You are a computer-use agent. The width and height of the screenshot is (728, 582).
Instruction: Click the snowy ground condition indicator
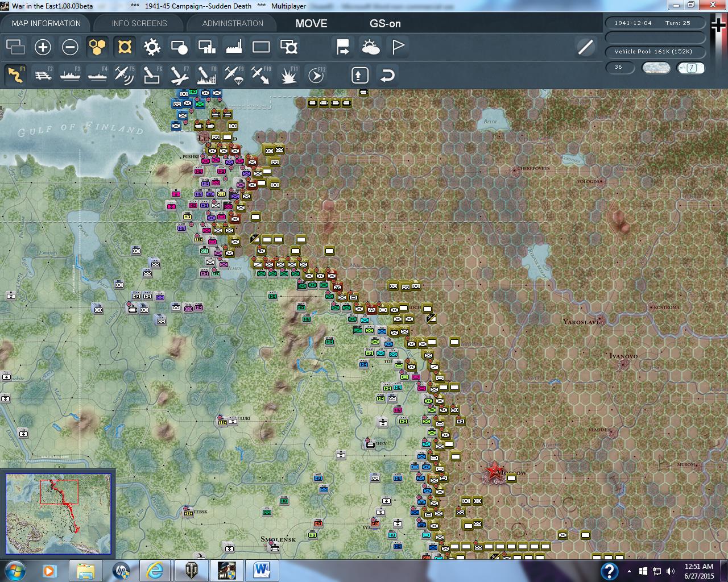[x=656, y=68]
